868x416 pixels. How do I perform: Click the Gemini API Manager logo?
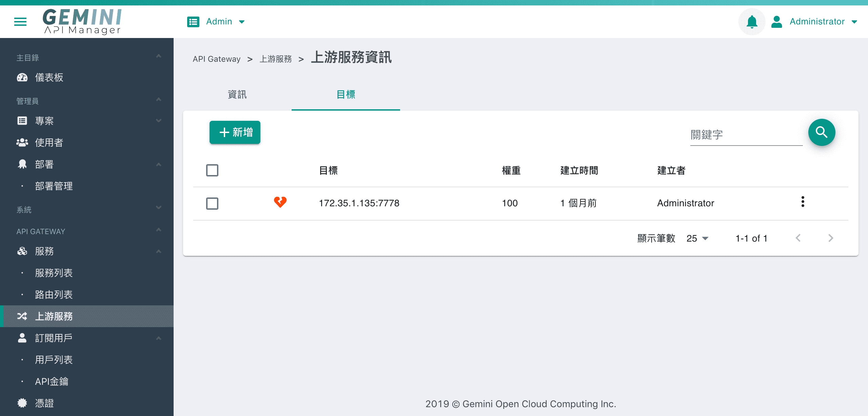pos(82,22)
